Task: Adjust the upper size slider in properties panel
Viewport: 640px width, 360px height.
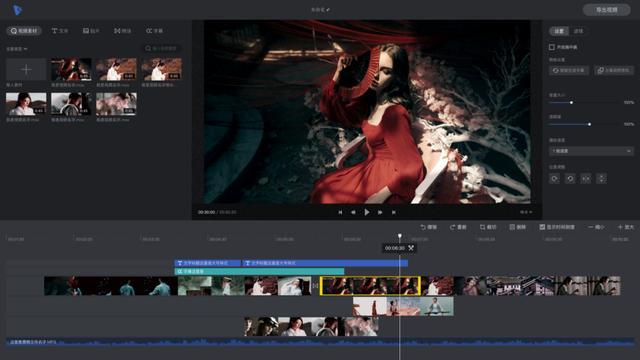Action: 571,102
